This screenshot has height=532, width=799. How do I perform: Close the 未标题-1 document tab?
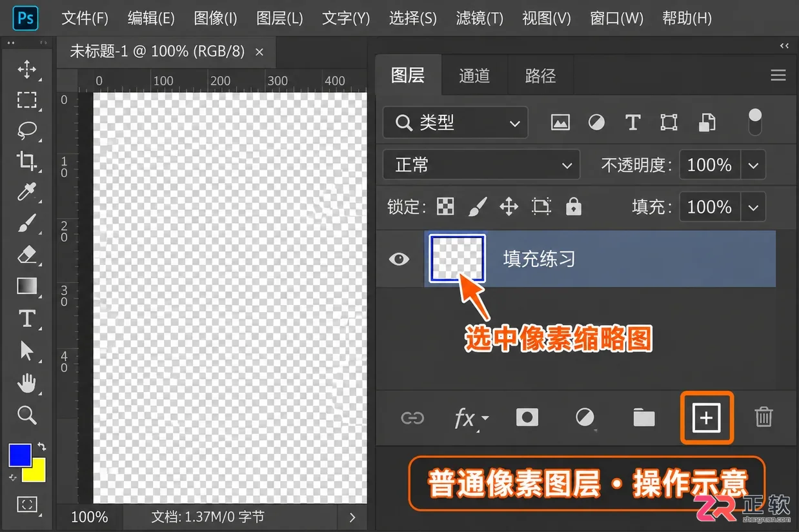click(x=259, y=52)
